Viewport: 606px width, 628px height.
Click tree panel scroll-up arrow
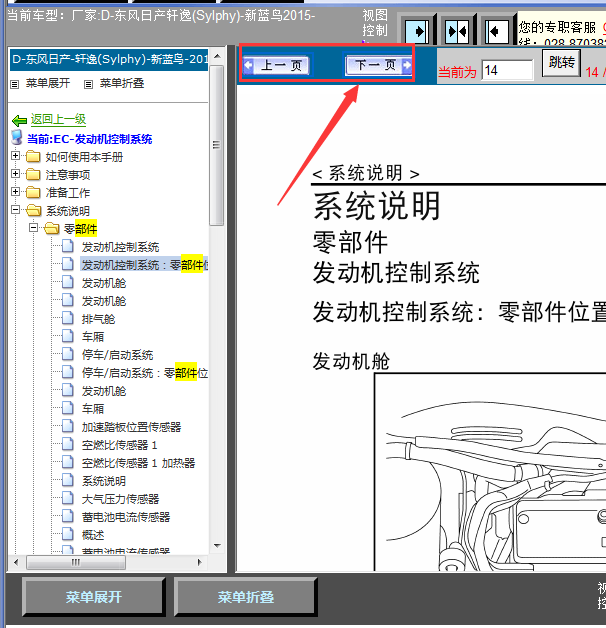tap(217, 56)
